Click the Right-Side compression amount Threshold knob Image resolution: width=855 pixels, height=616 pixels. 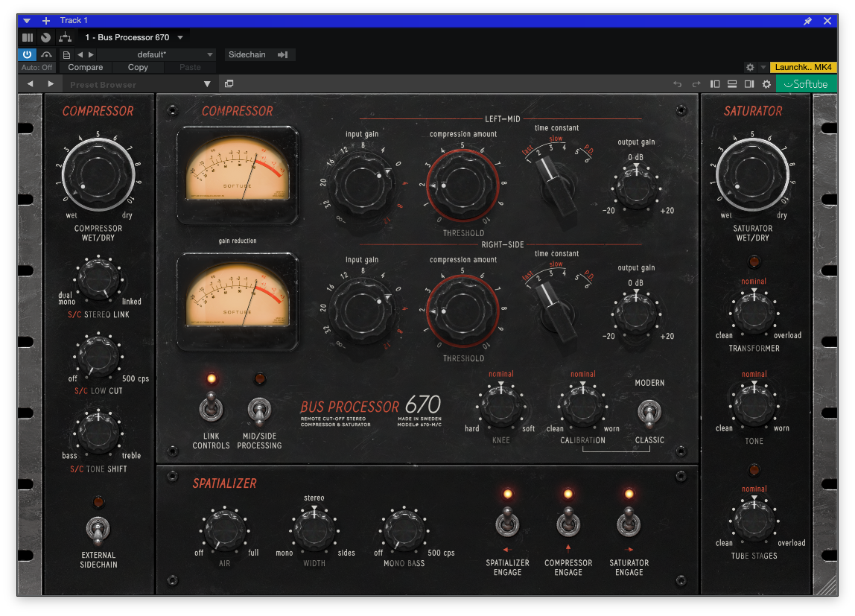[463, 310]
